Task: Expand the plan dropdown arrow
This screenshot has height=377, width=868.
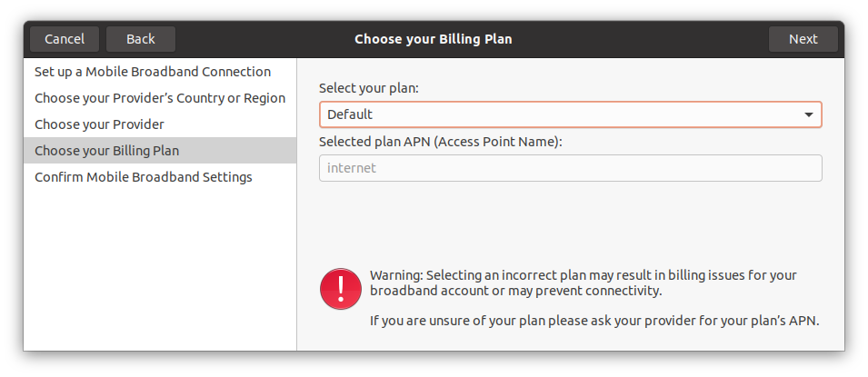Action: (x=808, y=114)
